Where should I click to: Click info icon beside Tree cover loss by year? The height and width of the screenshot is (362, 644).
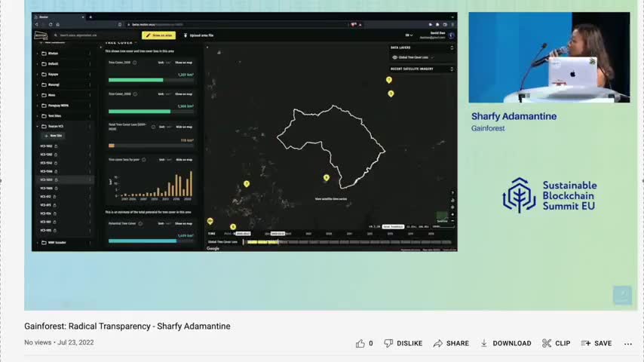(144, 159)
